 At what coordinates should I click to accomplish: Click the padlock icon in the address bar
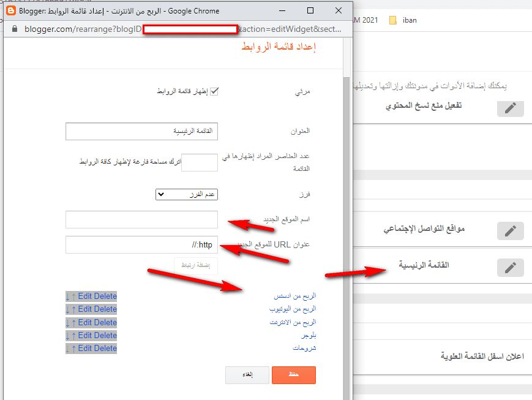tap(15, 29)
